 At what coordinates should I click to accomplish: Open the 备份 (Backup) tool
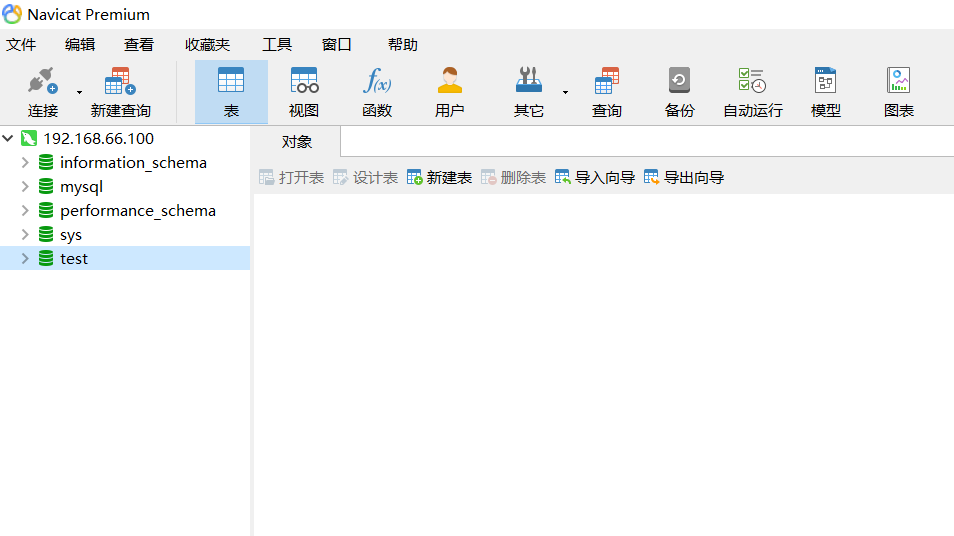680,91
